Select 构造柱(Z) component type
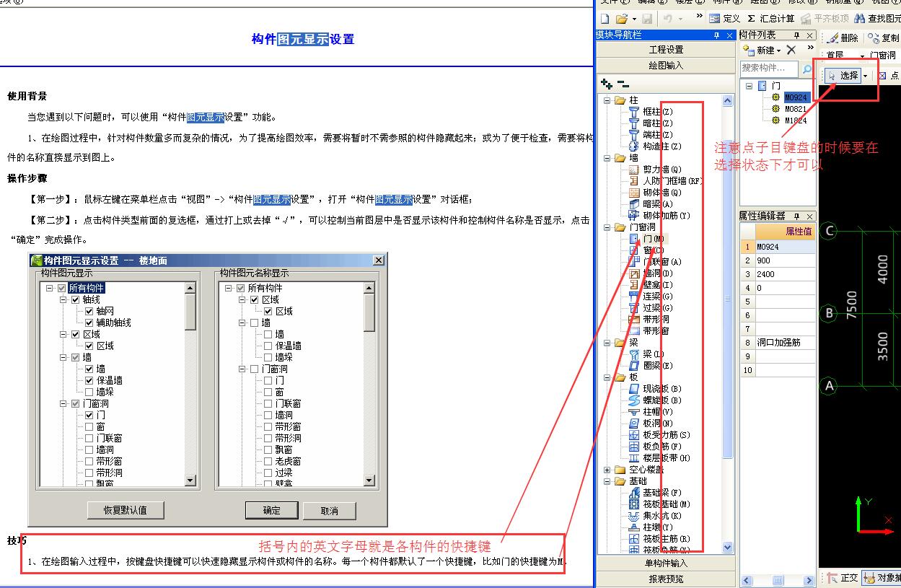The width and height of the screenshot is (901, 588). [x=655, y=146]
